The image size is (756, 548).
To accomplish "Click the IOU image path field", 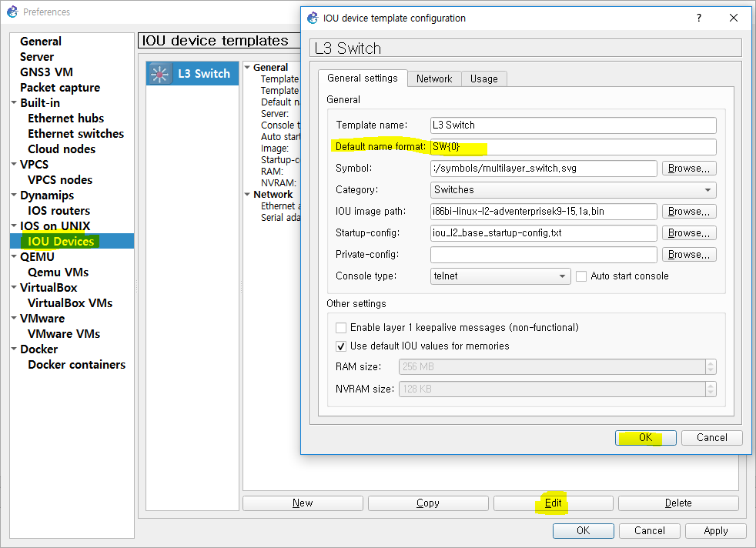I will coord(544,211).
